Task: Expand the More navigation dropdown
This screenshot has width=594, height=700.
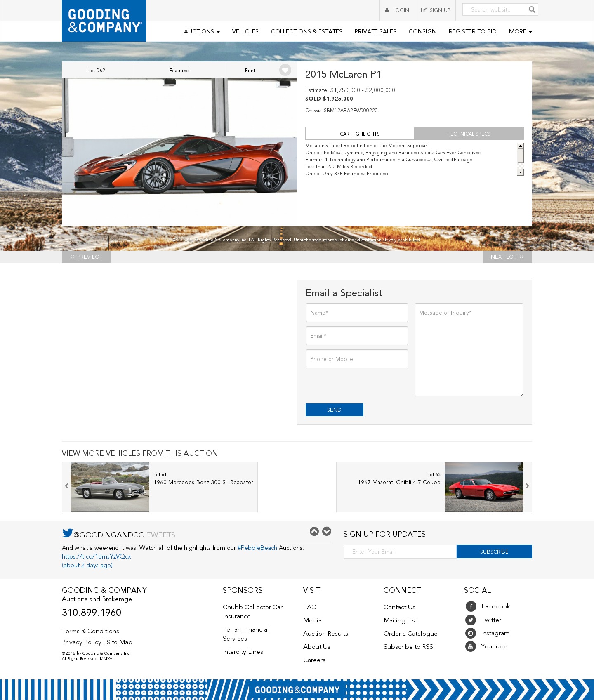Action: [520, 31]
